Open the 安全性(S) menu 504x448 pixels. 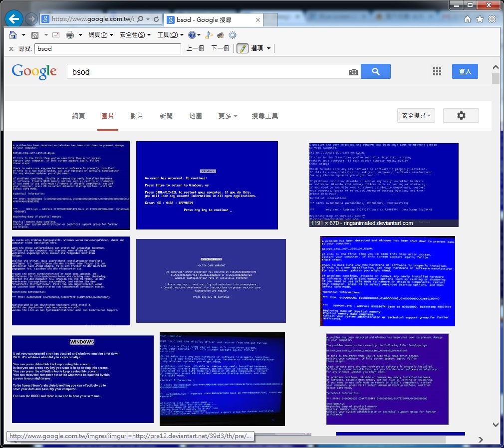pos(135,35)
